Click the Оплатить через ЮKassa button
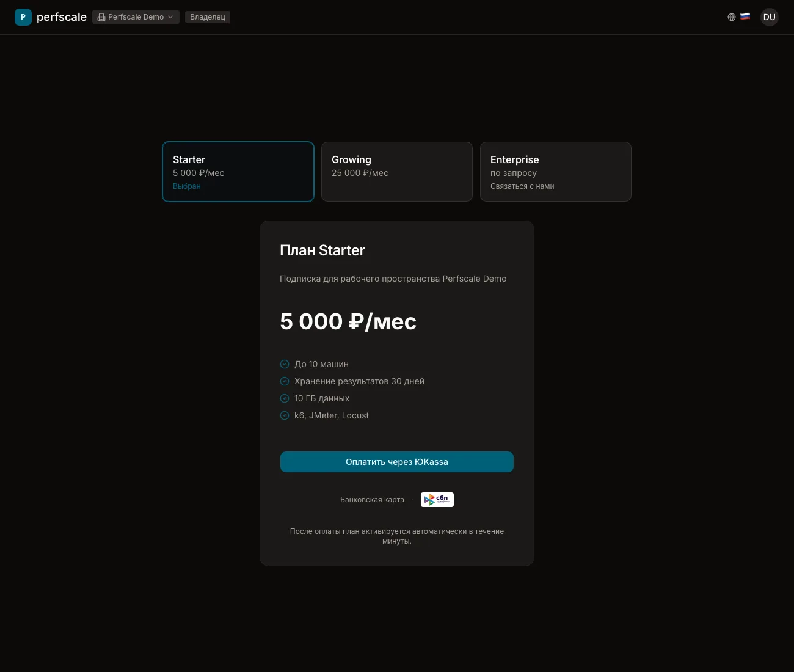 pos(397,462)
